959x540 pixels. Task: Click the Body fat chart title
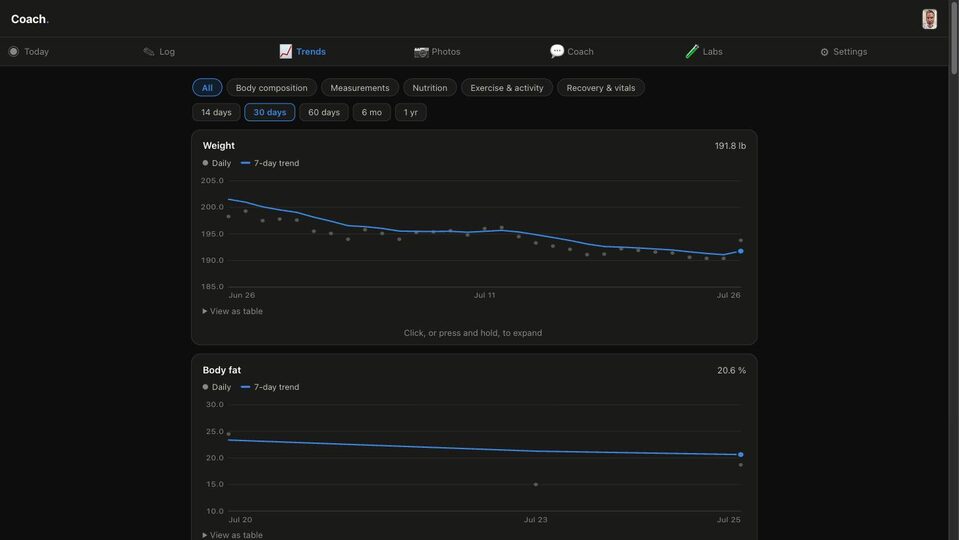click(221, 370)
